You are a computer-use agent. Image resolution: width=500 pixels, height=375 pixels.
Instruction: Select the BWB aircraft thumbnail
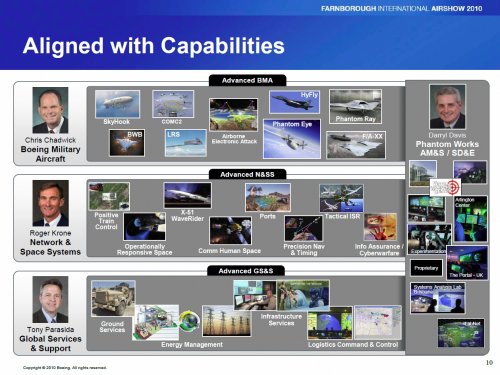coord(127,143)
